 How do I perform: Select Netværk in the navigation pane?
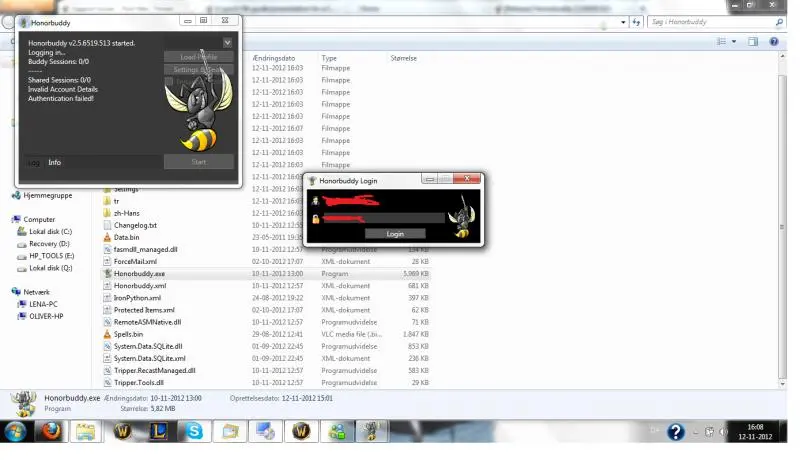pyautogui.click(x=37, y=292)
